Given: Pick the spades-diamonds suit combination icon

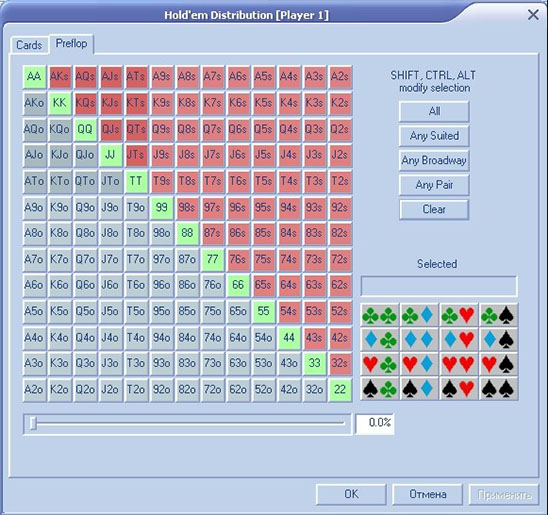Looking at the screenshot, I should pos(419,389).
